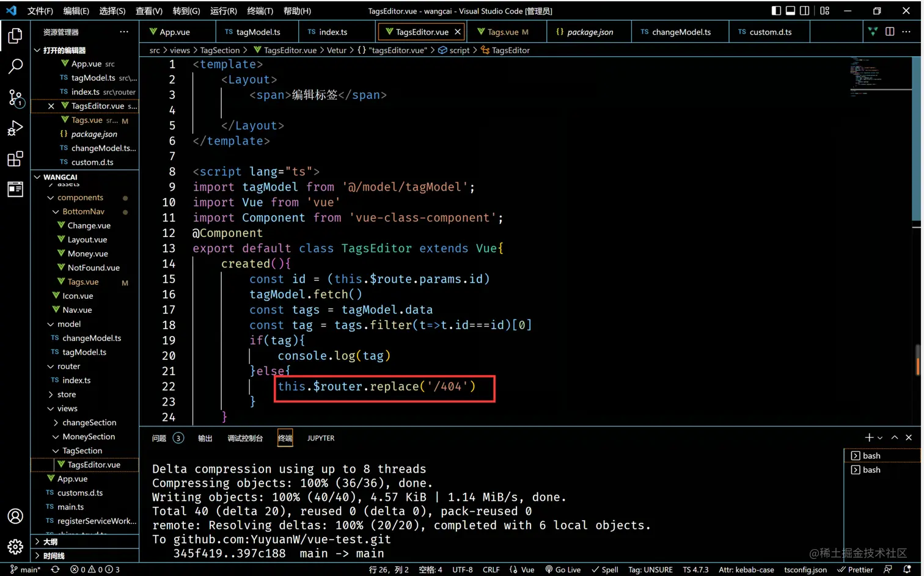Change the CRLF line ending setting

[x=491, y=569]
